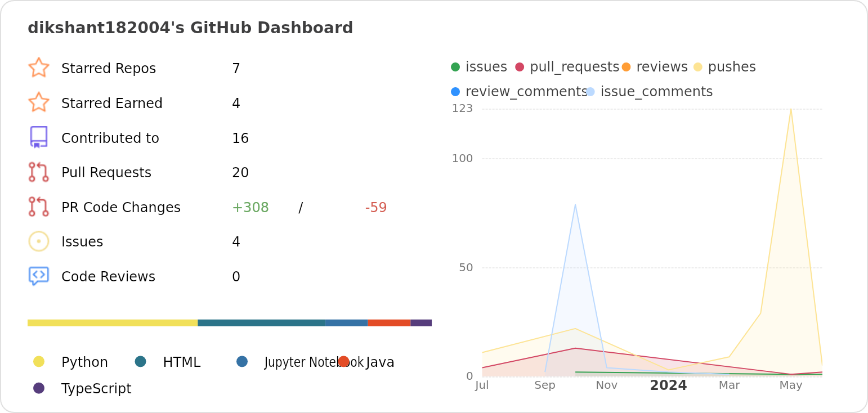Viewport: 868px width, 413px height.
Task: Click the Code Reviews label
Action: pyautogui.click(x=108, y=277)
